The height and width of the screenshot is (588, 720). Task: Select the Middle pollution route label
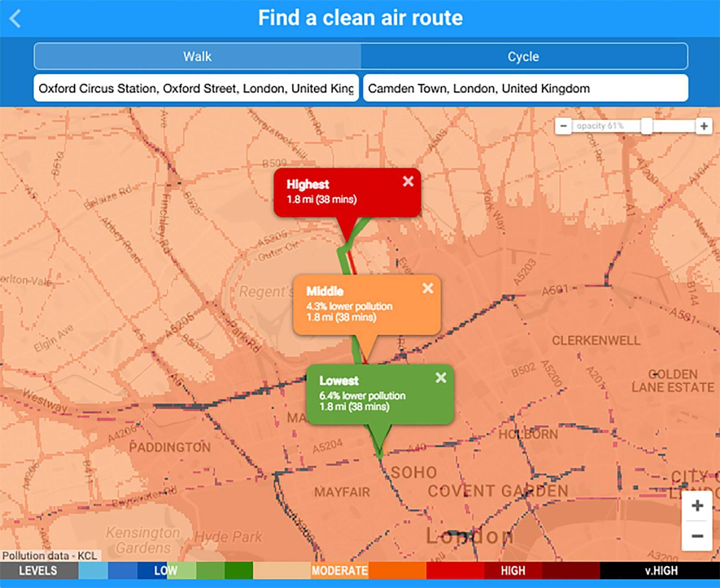tap(325, 292)
